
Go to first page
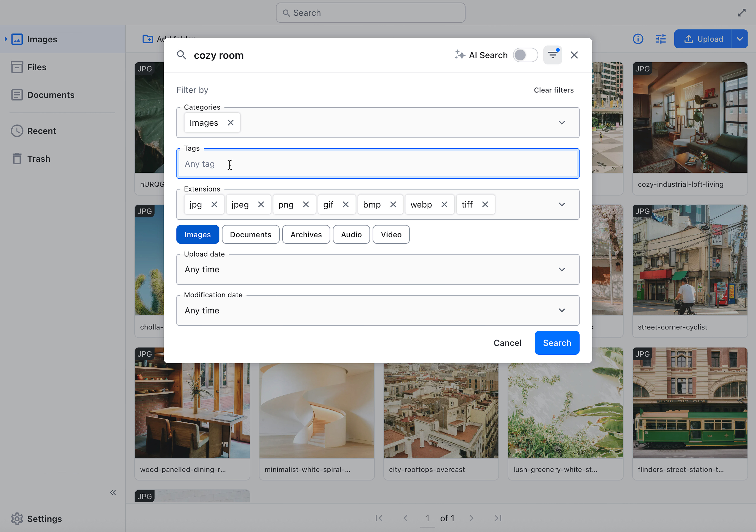(379, 518)
